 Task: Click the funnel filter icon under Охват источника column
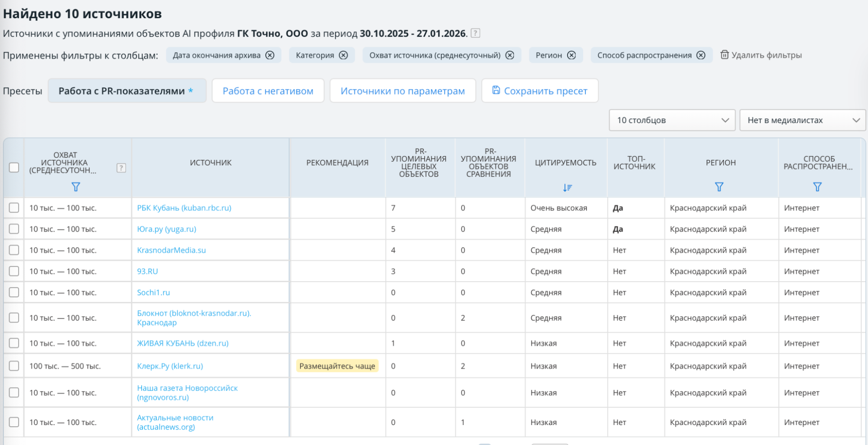(x=76, y=187)
